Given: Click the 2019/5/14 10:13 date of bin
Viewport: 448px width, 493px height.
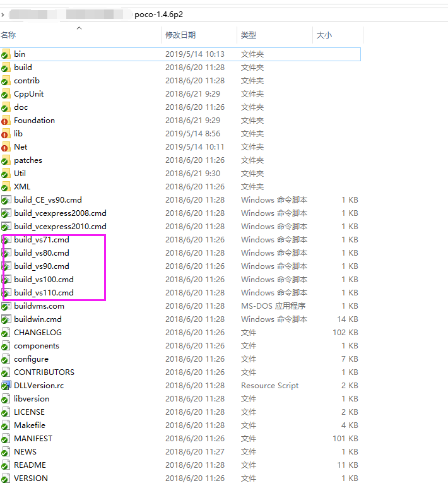Looking at the screenshot, I should (195, 54).
